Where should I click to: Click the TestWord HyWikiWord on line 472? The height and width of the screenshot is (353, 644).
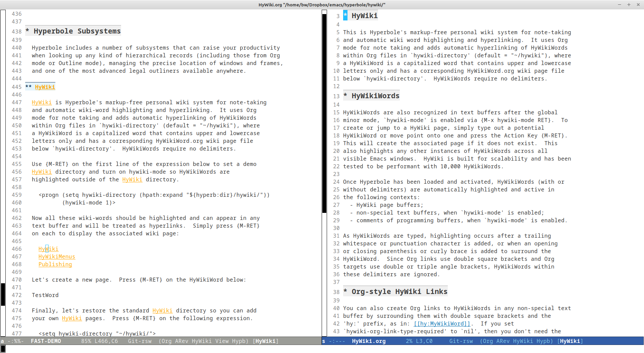click(x=45, y=295)
